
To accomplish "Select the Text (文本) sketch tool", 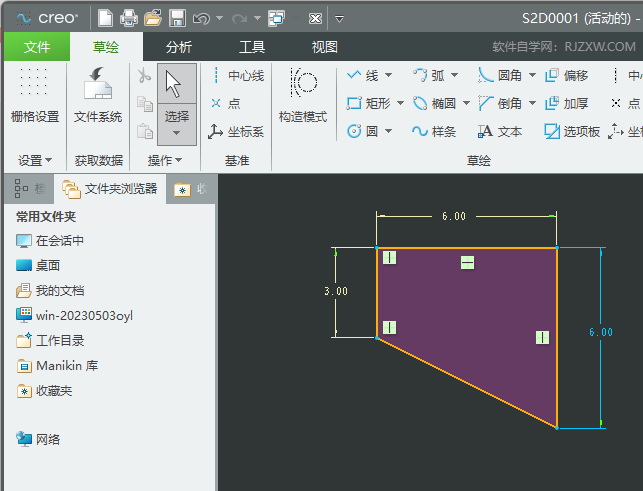I will pos(500,131).
